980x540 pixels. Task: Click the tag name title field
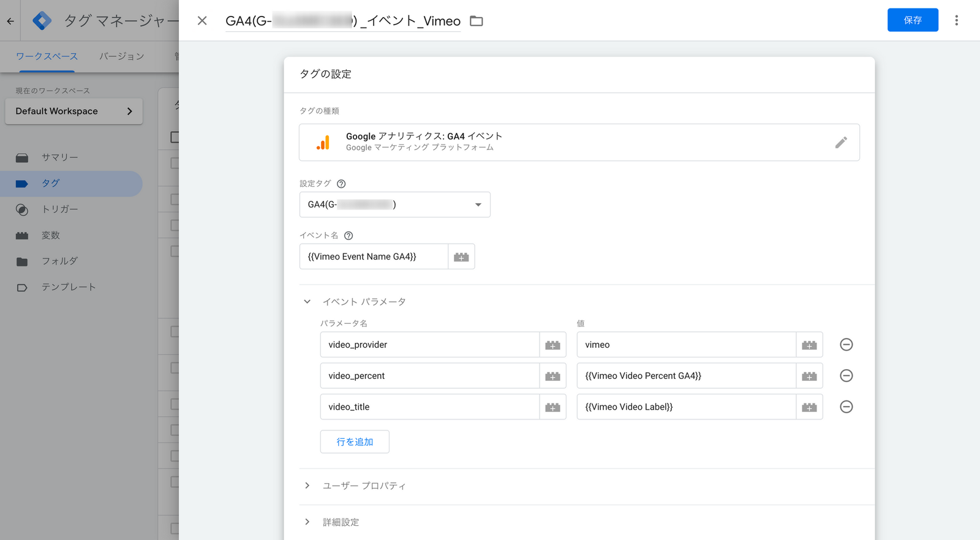(343, 21)
